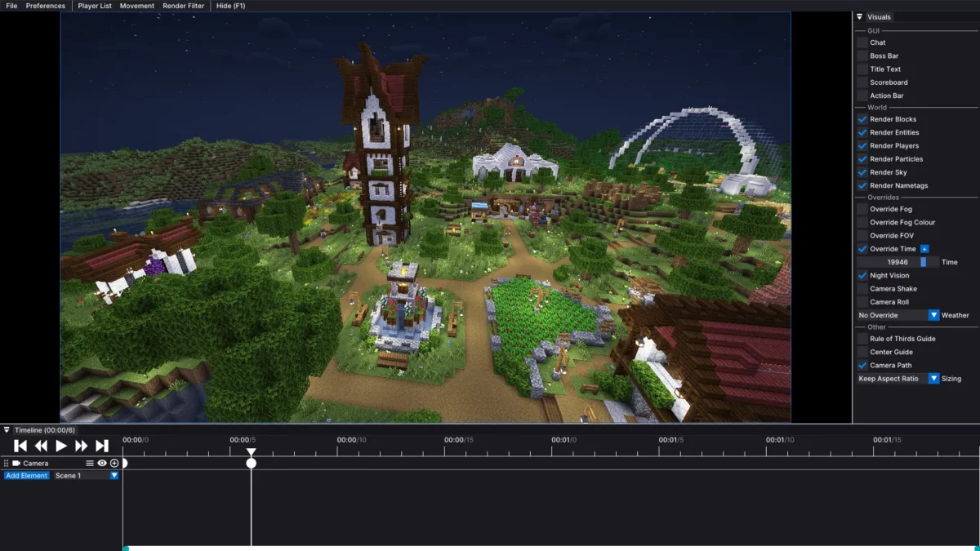The height and width of the screenshot is (551, 980).
Task: Collapse the Timeline panel arrow
Action: 7,430
